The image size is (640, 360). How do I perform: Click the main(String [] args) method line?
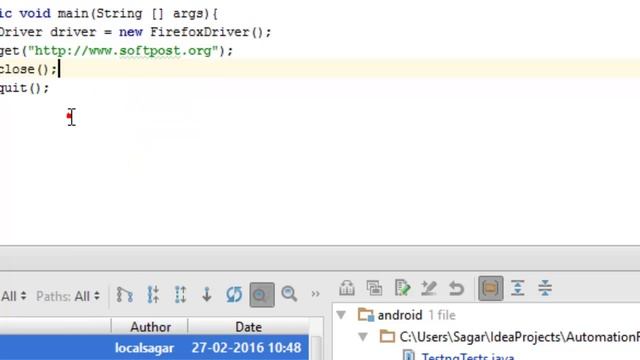point(109,13)
